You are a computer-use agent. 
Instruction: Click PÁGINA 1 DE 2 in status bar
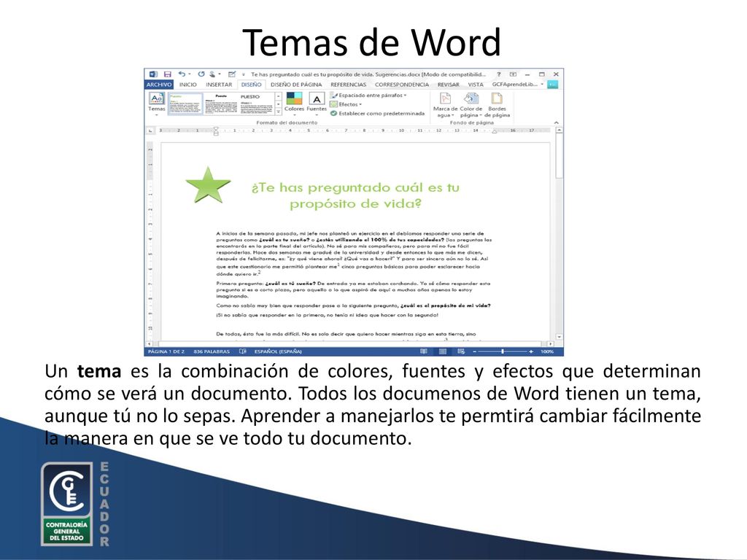pyautogui.click(x=166, y=351)
